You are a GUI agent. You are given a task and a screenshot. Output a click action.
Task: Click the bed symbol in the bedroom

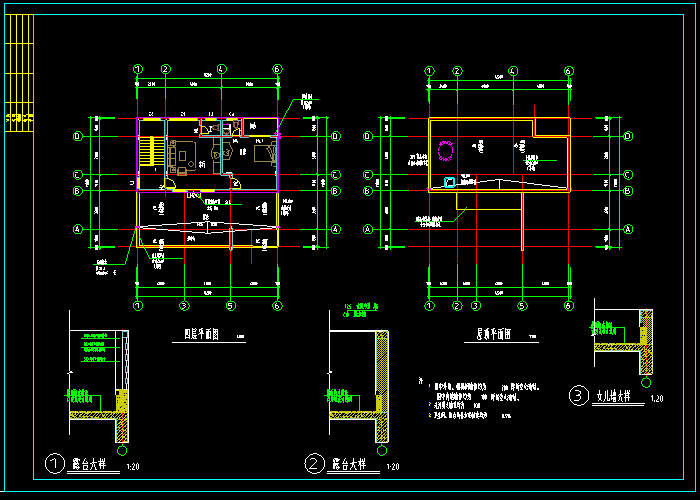(263, 153)
